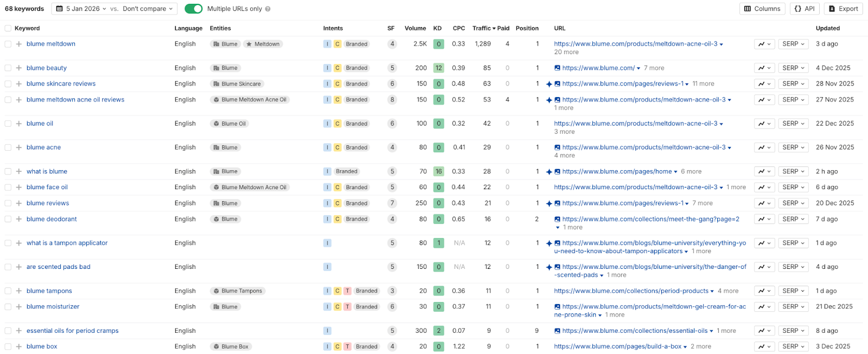Click the Columns button
The height and width of the screenshot is (354, 868).
pyautogui.click(x=762, y=9)
